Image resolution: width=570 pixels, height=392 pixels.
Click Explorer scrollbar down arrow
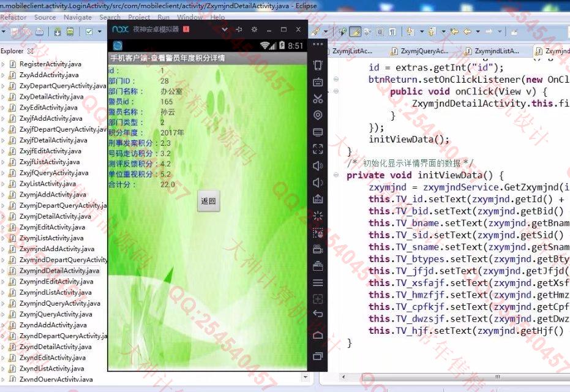coord(306,377)
